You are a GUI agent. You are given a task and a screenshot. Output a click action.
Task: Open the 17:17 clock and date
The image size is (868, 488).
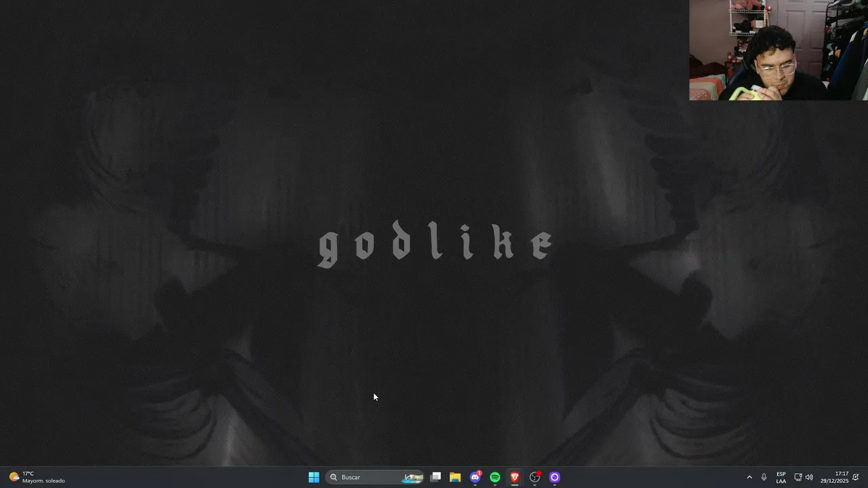834,477
